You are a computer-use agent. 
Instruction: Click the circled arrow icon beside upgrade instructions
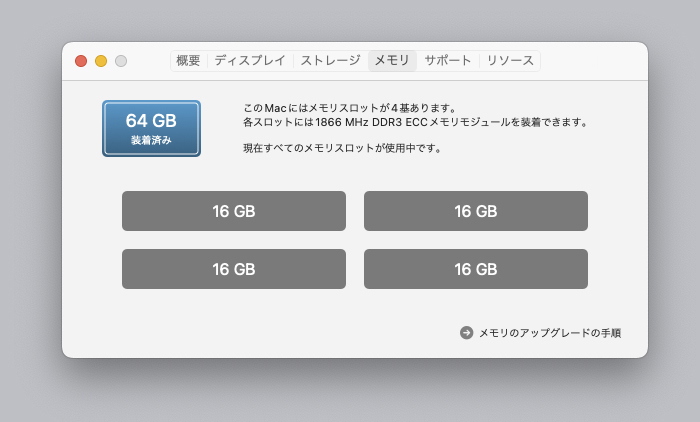(467, 333)
